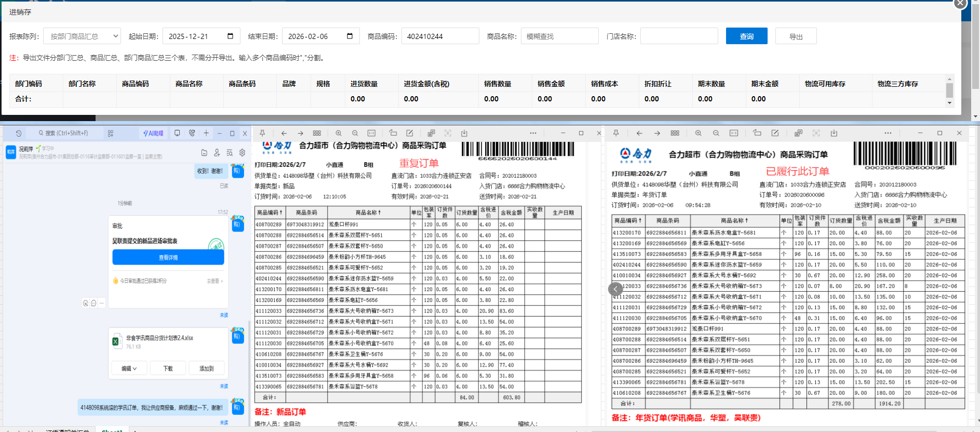Click the 查询 query button
This screenshot has width=980, height=432.
pyautogui.click(x=746, y=36)
